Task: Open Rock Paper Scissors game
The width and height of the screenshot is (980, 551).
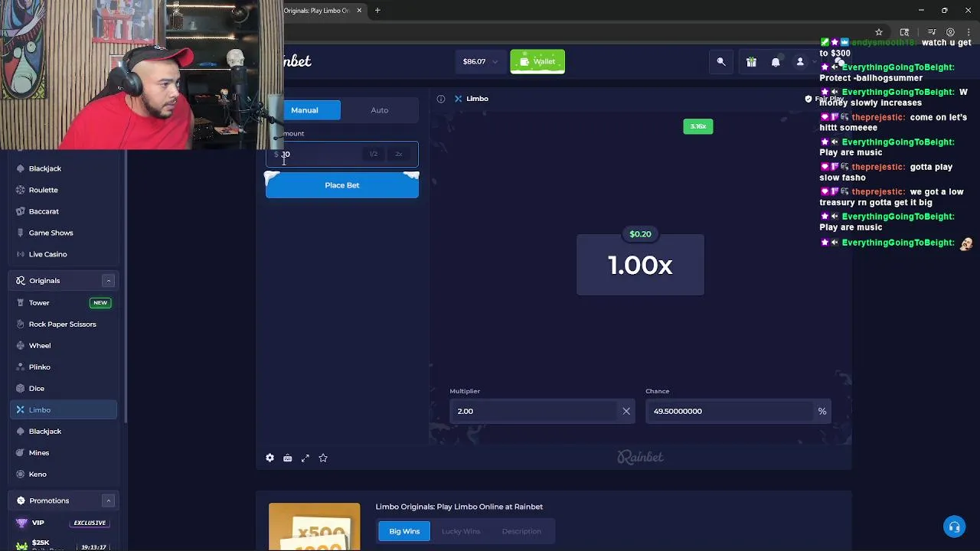Action: [64, 324]
